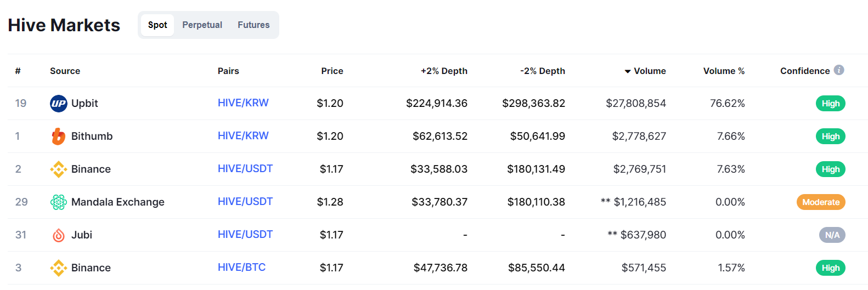This screenshot has width=868, height=290.
Task: Click the Moderate confidence badge
Action: (821, 202)
